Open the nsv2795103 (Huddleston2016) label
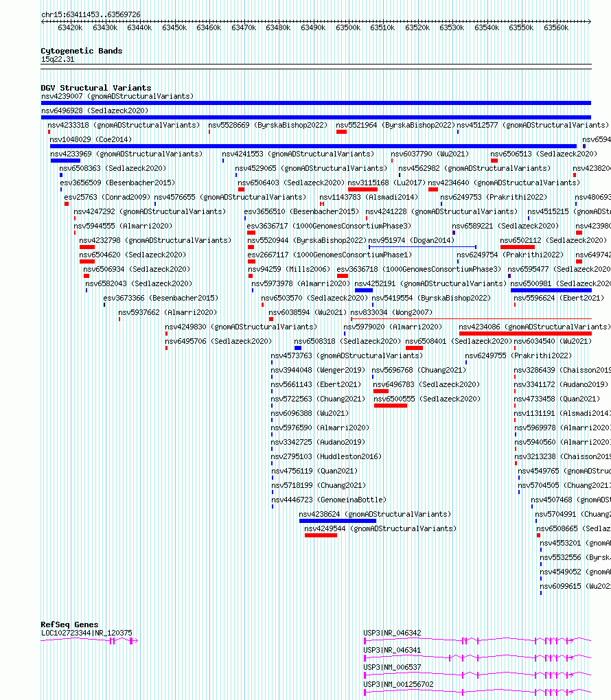611x700 pixels. tap(326, 456)
